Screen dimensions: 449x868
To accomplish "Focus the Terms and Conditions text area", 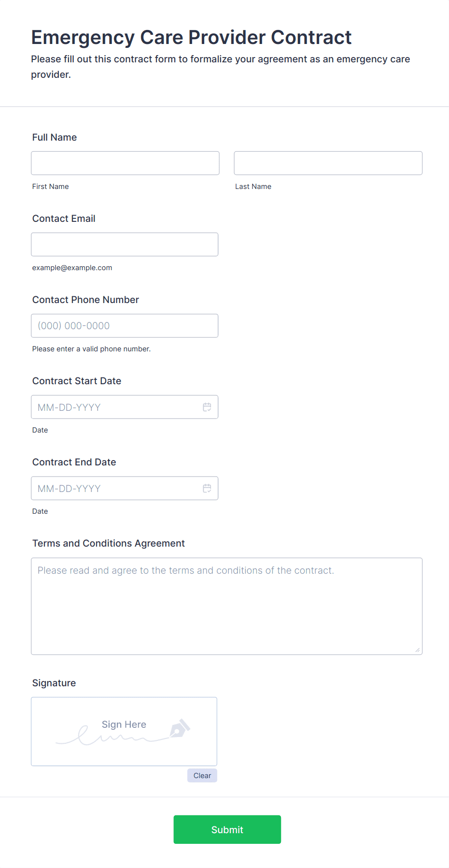I will pos(226,606).
